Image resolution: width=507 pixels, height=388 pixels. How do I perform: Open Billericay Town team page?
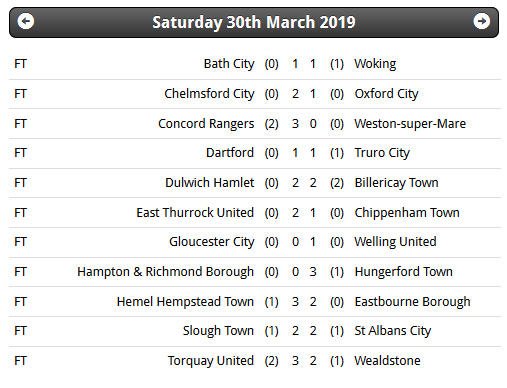396,183
